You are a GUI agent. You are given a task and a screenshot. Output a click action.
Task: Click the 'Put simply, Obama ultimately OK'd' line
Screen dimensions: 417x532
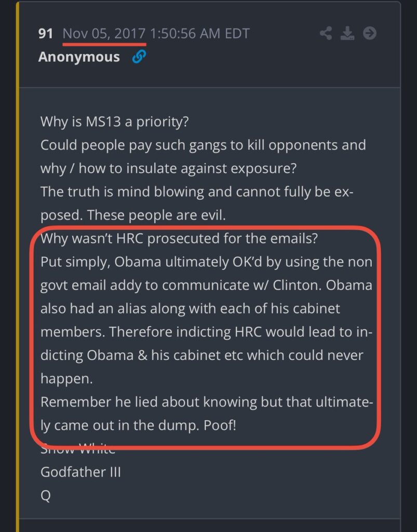click(206, 262)
